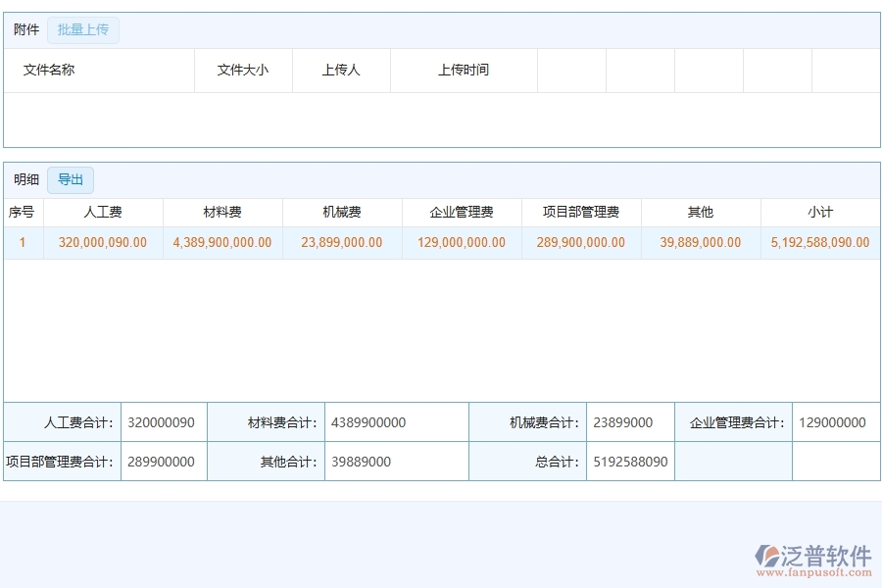This screenshot has height=588, width=882.
Task: Click the 总合计 field showing 5192588090
Action: pos(630,461)
